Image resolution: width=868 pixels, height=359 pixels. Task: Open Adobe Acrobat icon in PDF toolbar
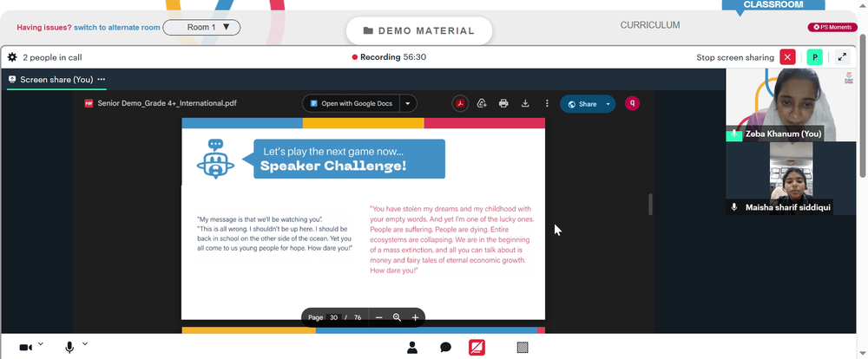[x=460, y=103]
